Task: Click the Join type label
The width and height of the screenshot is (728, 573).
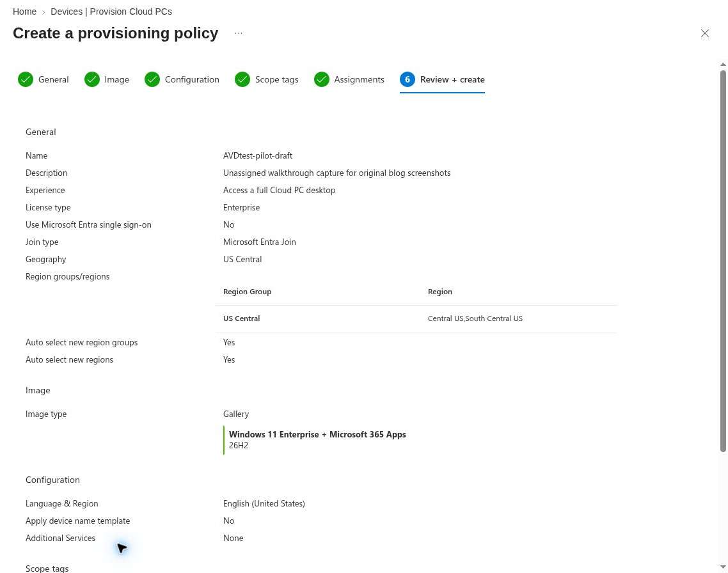Action: pyautogui.click(x=42, y=242)
